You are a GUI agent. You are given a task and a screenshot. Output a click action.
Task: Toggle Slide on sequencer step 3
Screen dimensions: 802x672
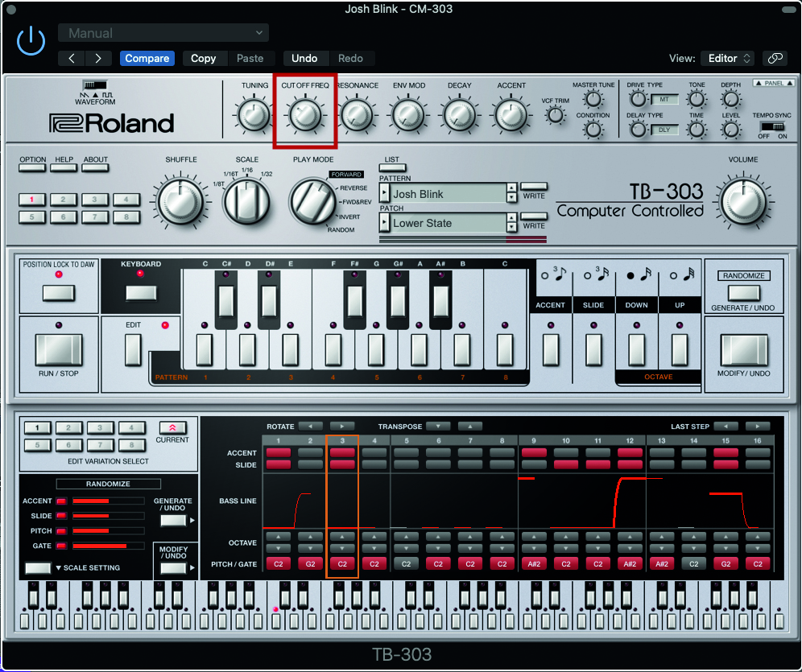coord(342,464)
